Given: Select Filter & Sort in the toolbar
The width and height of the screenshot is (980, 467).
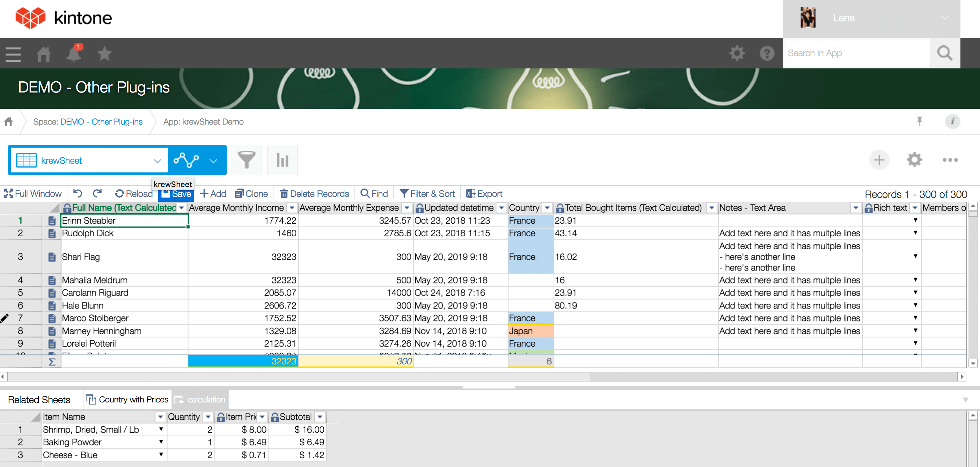Looking at the screenshot, I should pyautogui.click(x=427, y=193).
